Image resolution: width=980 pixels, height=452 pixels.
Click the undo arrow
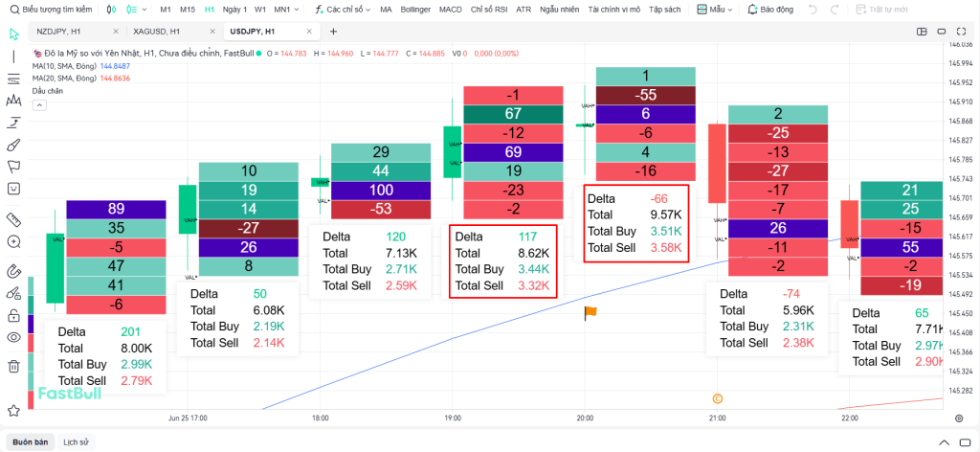(813, 9)
